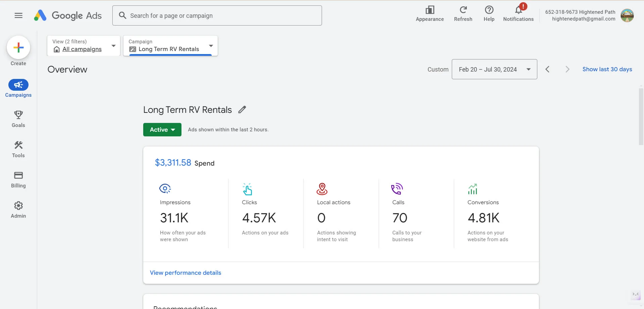Open the campaign Active status dropdown
The image size is (644, 309).
tap(162, 130)
